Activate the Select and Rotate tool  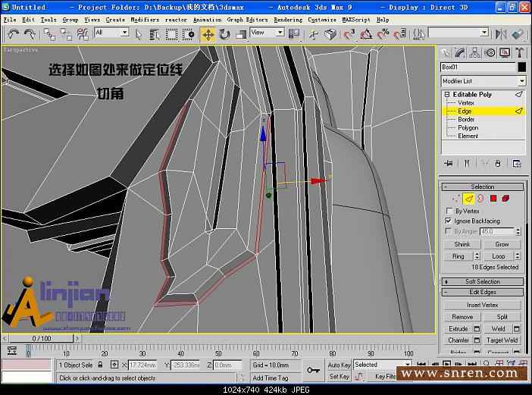click(x=224, y=34)
